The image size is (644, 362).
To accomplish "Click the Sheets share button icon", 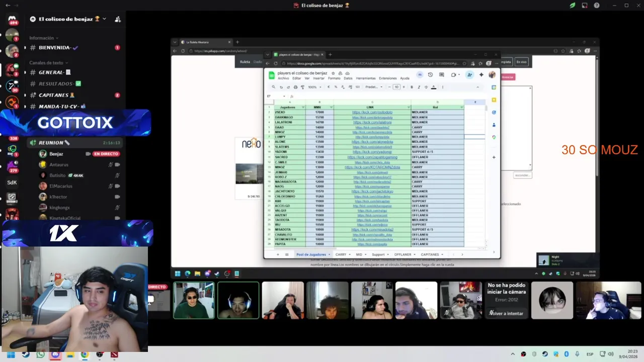I will 469,75.
